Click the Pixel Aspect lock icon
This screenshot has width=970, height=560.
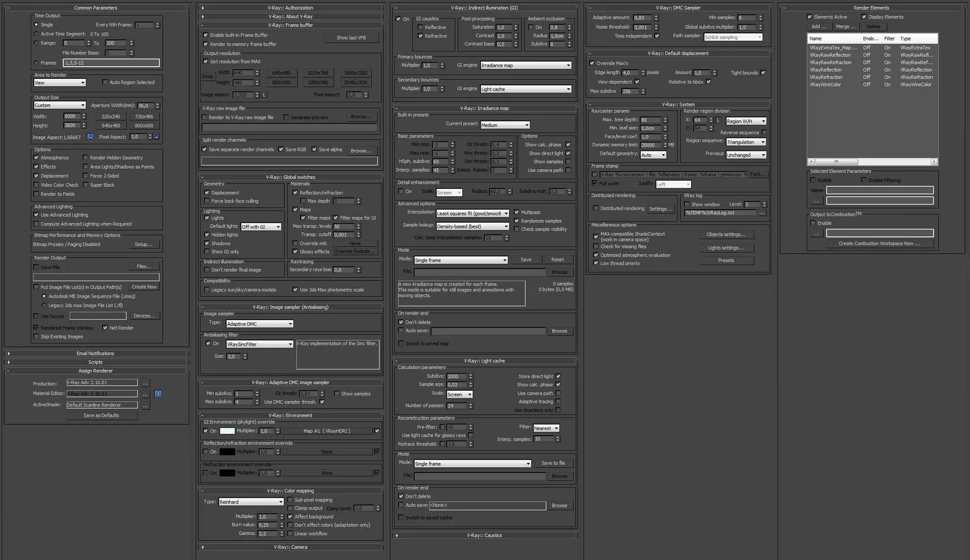coord(157,137)
